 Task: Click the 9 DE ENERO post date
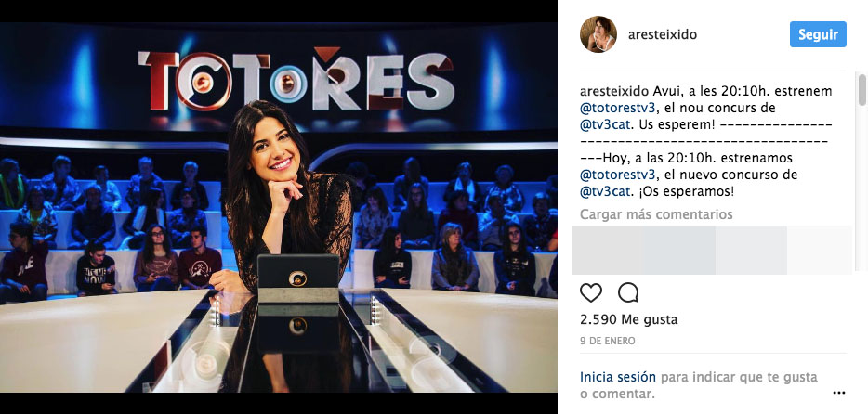tap(607, 341)
